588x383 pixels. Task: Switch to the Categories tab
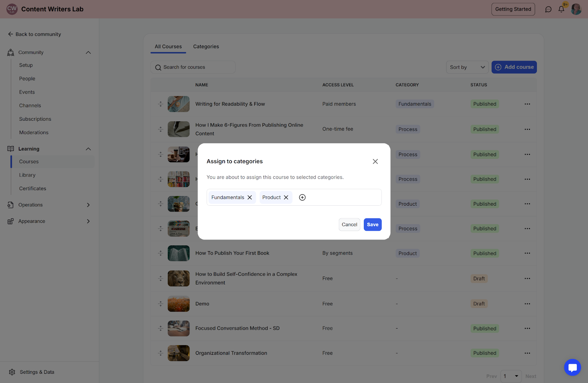tap(206, 47)
